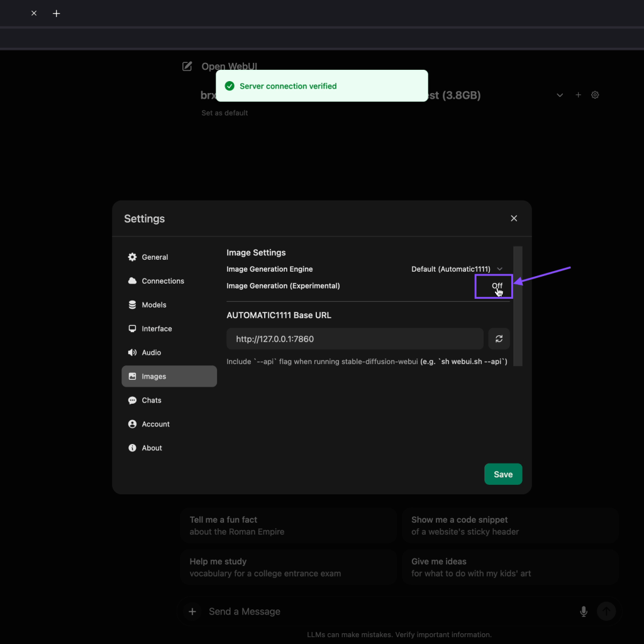Click the microphone icon in message bar

(584, 611)
